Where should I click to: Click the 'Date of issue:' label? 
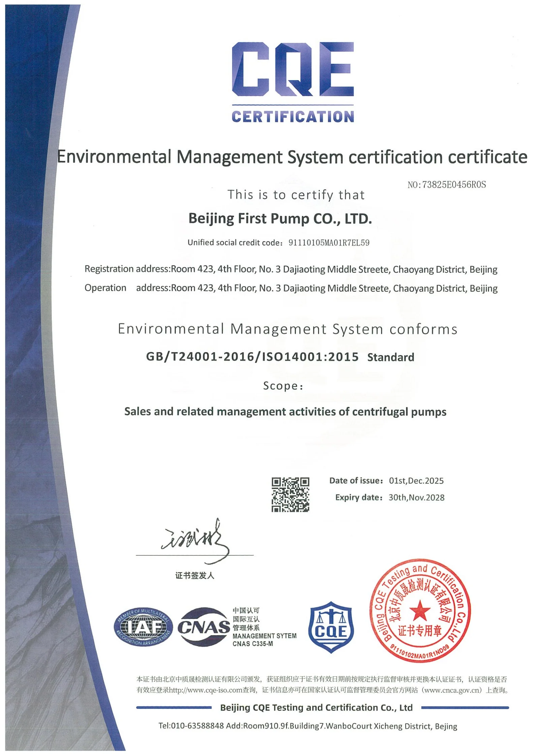click(356, 481)
